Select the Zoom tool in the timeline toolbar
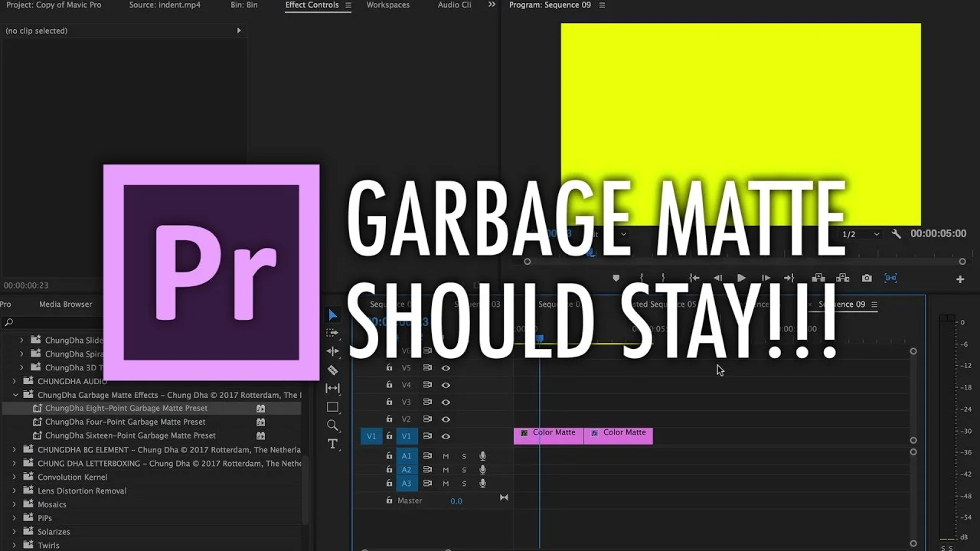980x551 pixels. [x=333, y=425]
